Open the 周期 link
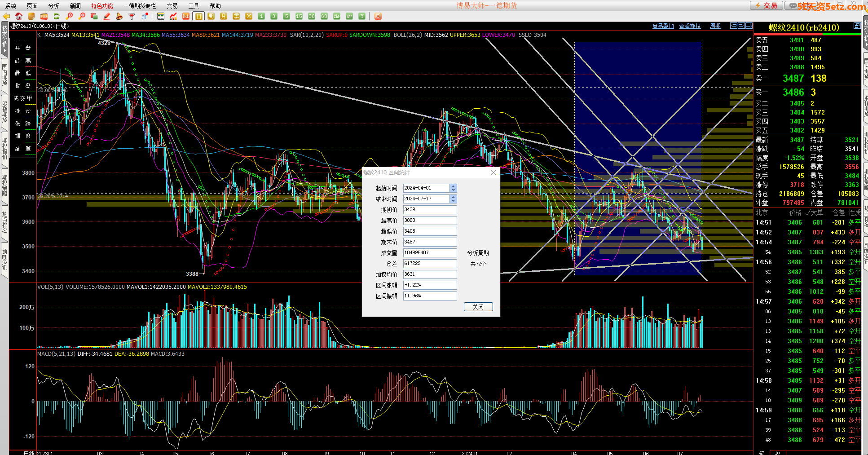Viewport: 868px width, 455px height. pos(715,26)
